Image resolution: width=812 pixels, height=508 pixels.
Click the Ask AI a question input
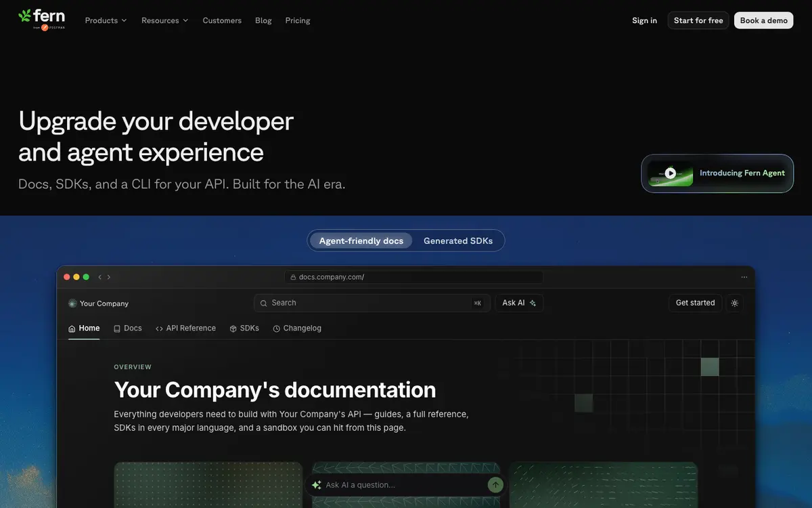click(x=406, y=485)
